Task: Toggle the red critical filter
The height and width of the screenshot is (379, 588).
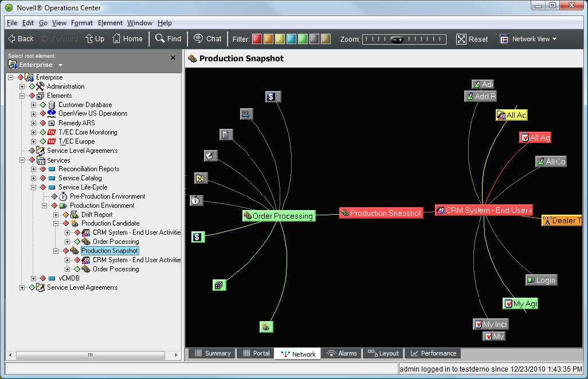Action: [257, 39]
